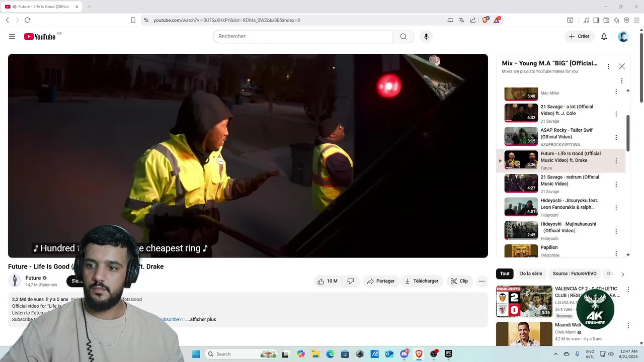
Task: Click the Brave Shields lion icon
Action: 486,20
